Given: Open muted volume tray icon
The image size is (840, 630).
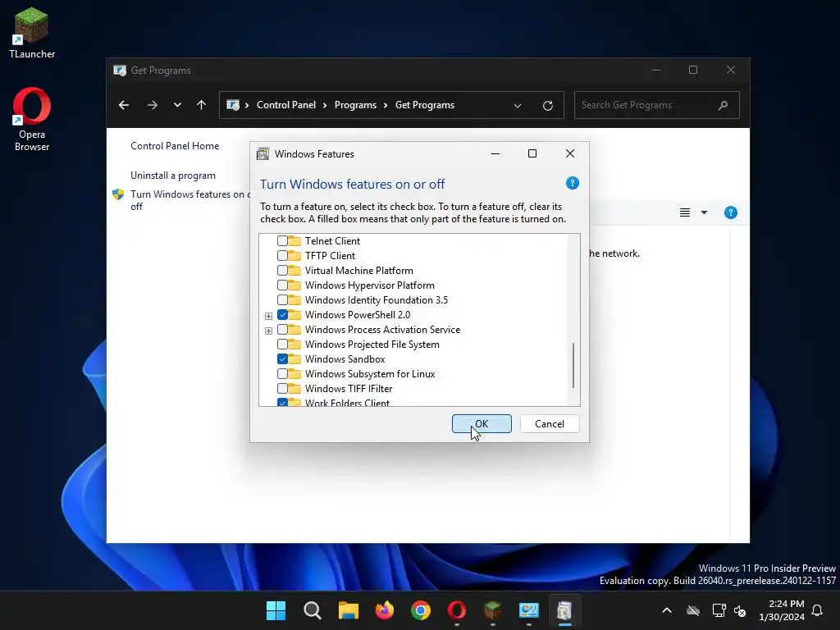Looking at the screenshot, I should (x=740, y=610).
